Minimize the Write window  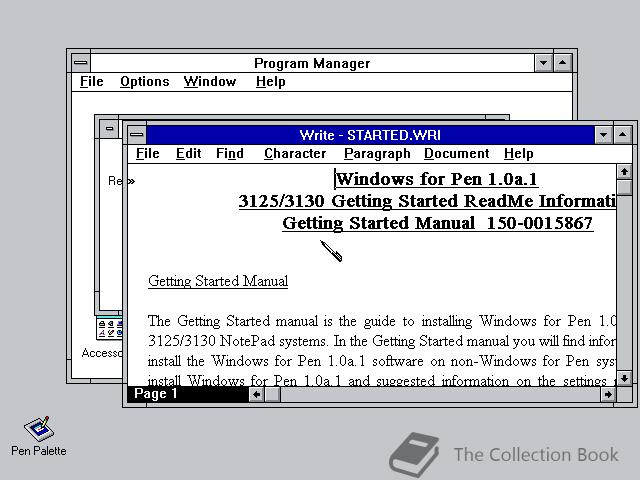click(x=603, y=135)
